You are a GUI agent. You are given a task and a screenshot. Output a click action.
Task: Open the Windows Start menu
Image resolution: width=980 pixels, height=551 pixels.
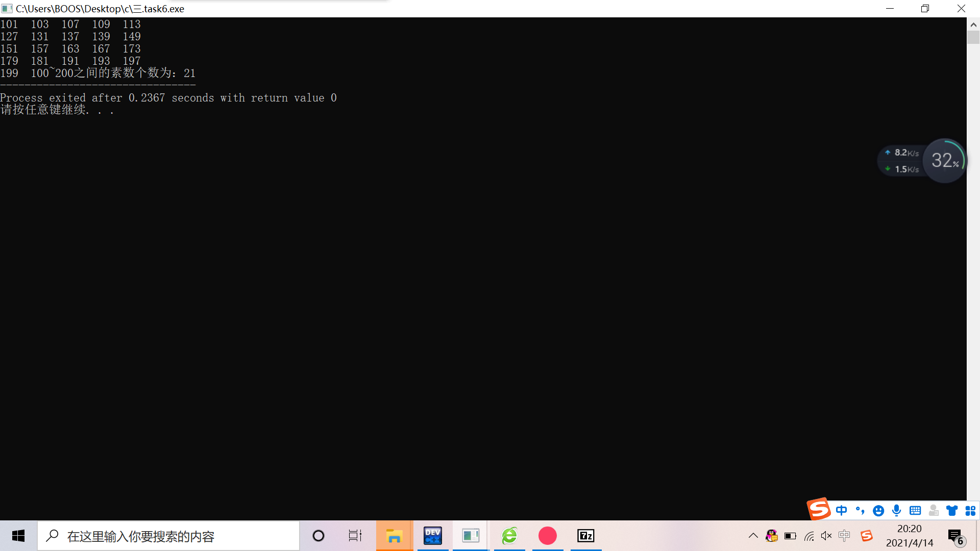18,536
